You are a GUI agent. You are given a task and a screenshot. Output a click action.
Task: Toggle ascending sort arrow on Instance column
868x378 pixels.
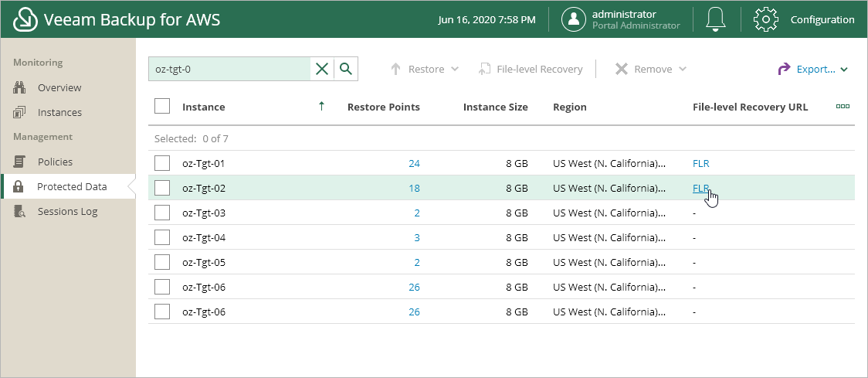(x=321, y=107)
